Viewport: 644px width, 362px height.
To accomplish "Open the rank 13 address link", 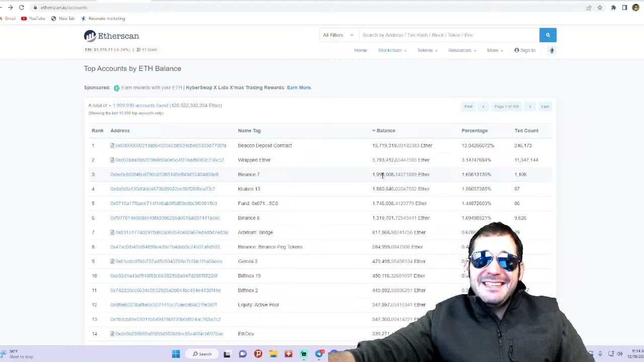I will coord(166,319).
